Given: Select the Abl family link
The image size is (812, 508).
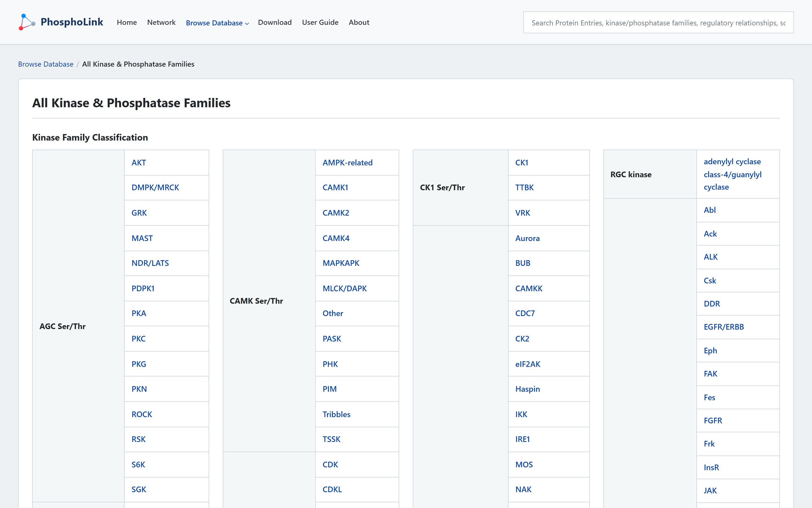Looking at the screenshot, I should pos(710,210).
